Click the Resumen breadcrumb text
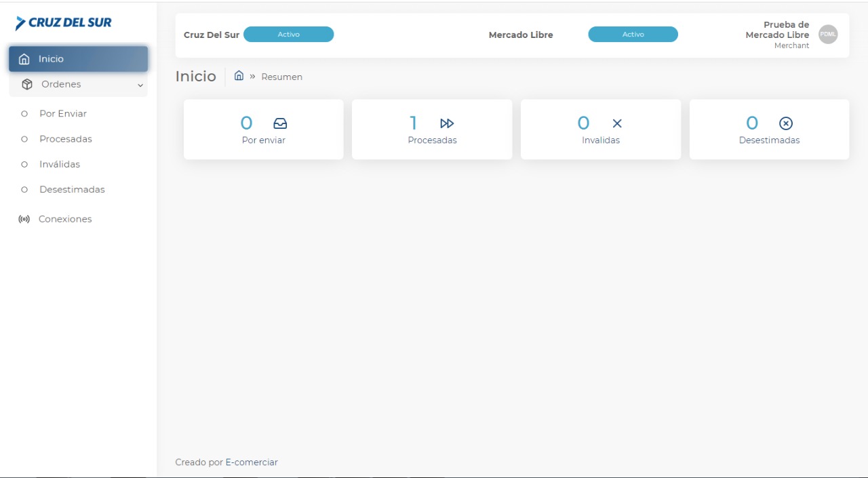The image size is (868, 478). pos(281,77)
